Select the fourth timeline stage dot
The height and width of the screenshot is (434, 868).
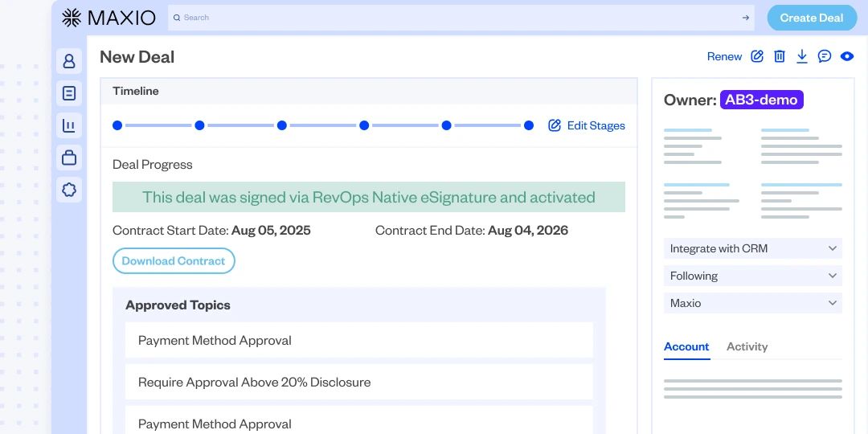pyautogui.click(x=364, y=125)
